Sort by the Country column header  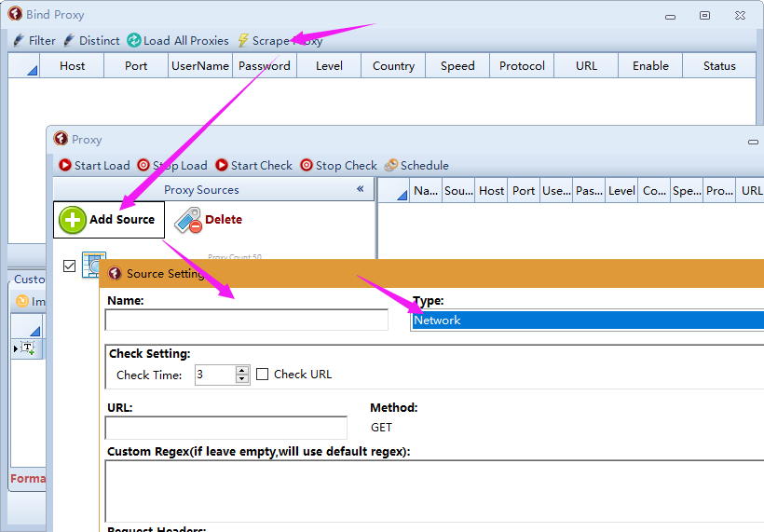pos(393,66)
